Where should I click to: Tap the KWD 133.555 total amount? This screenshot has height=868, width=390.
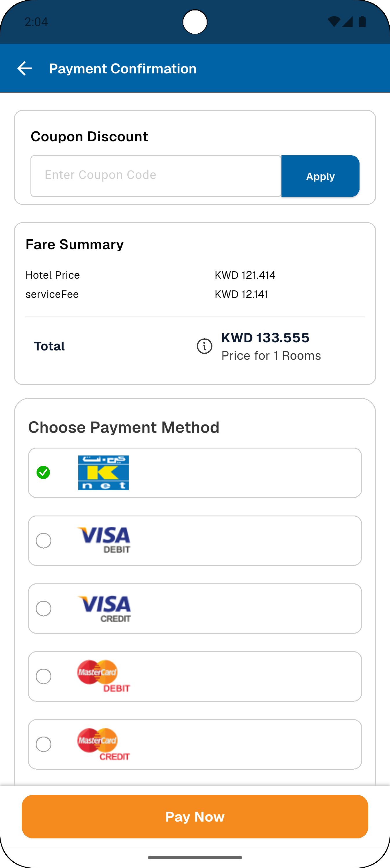[x=265, y=338]
